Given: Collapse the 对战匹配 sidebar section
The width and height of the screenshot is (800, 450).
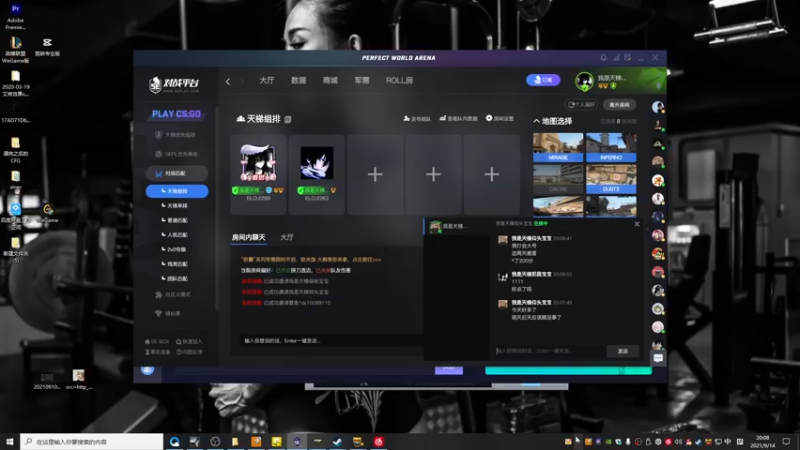Looking at the screenshot, I should click(177, 173).
